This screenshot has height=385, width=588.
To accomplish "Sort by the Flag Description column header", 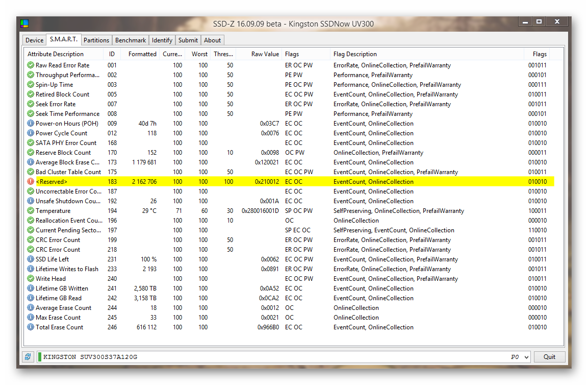I will click(427, 54).
